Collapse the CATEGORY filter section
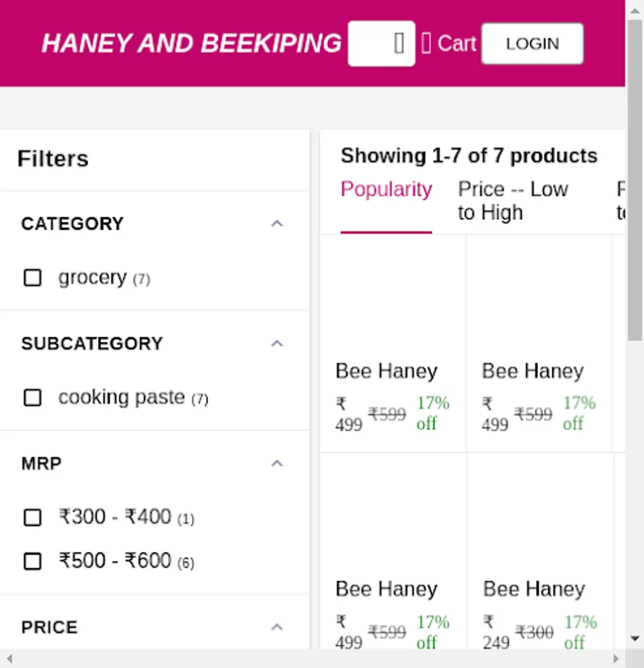644x668 pixels. click(277, 223)
